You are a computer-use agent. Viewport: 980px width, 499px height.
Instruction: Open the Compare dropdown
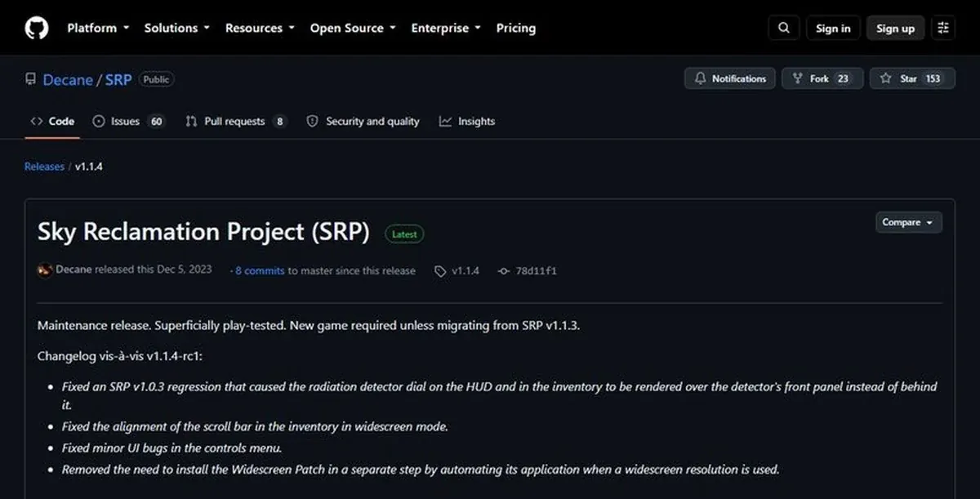[x=909, y=222]
